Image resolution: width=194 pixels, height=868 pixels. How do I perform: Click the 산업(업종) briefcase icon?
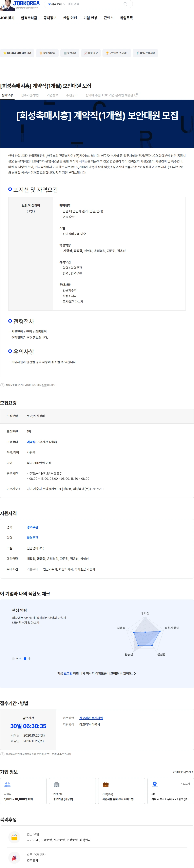pos(106,784)
